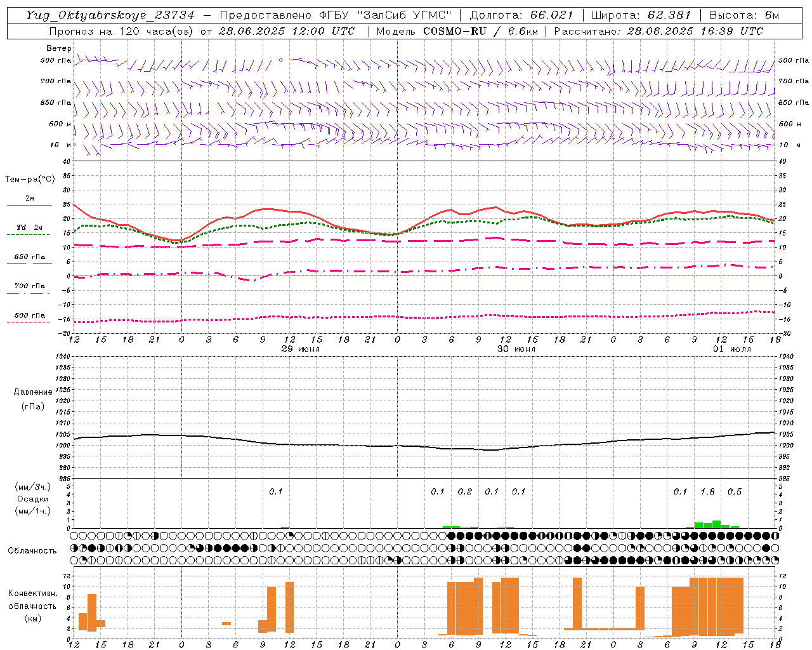Image resolution: width=812 pixels, height=650 pixels.
Task: Click the (мм/3ч.) unit label
Action: point(33,487)
